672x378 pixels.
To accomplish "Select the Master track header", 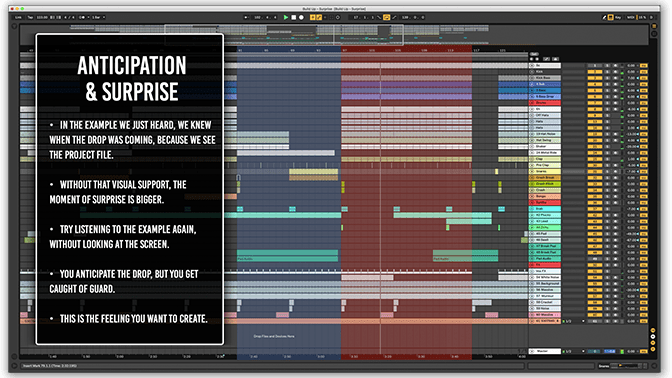I will click(x=545, y=351).
